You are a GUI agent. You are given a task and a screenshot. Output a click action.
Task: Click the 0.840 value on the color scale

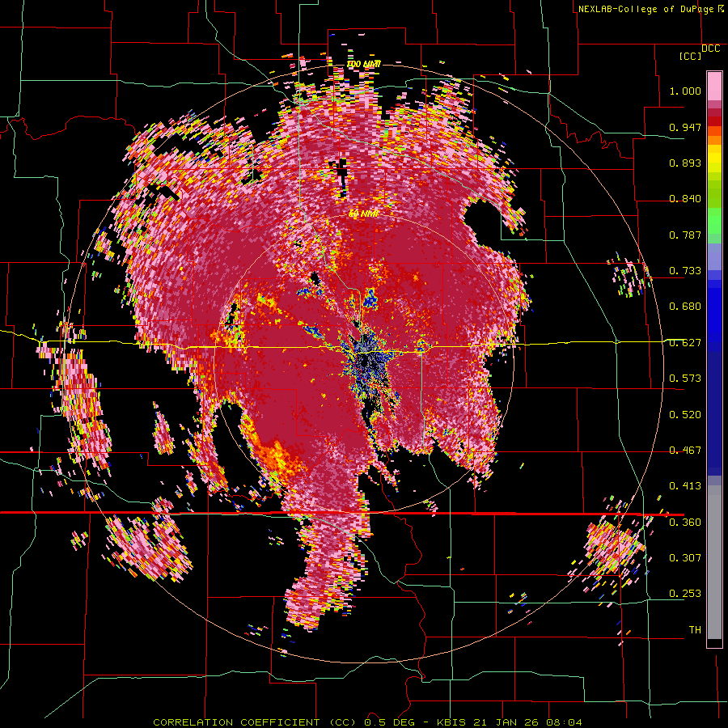pos(685,199)
